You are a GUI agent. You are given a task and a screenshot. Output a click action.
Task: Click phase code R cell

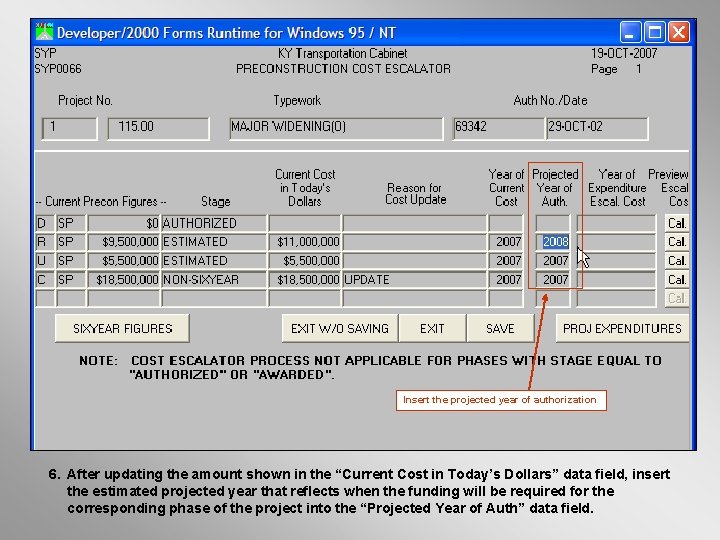[x=45, y=242]
